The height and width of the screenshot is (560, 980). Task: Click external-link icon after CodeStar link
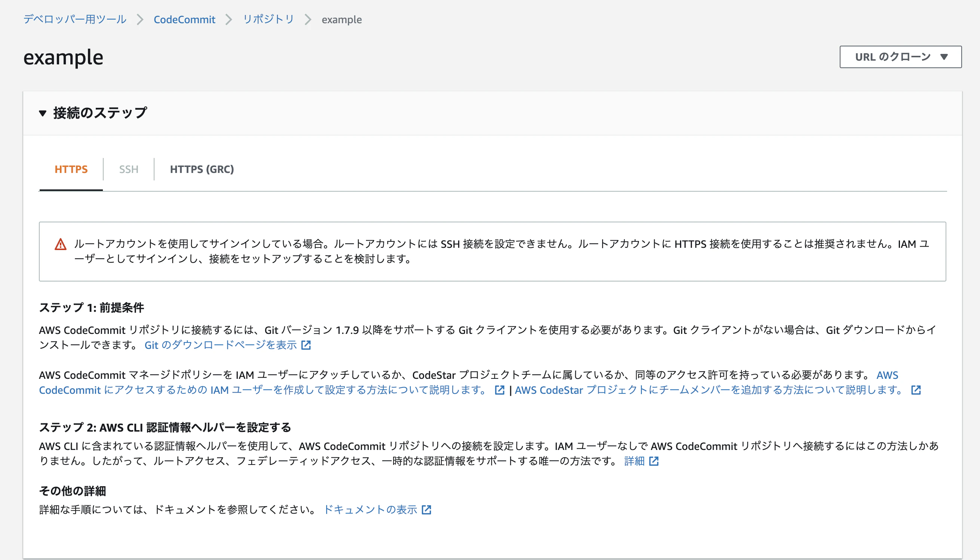(x=916, y=390)
